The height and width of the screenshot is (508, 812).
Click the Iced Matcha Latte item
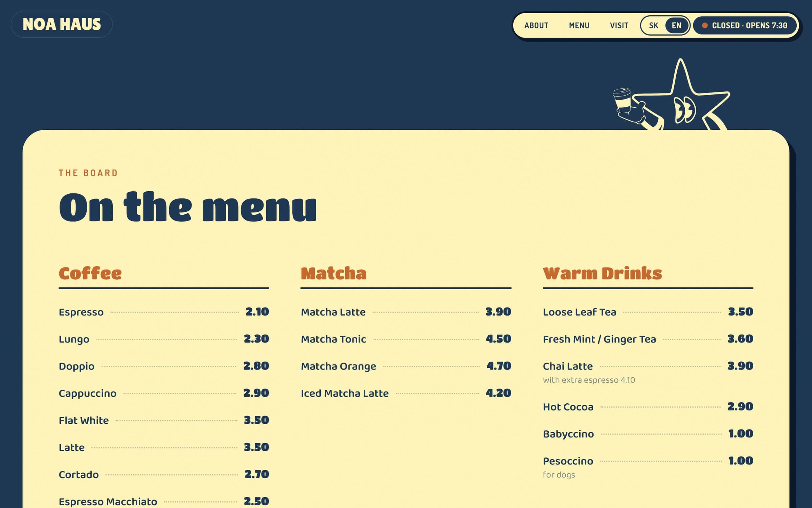[x=406, y=393]
